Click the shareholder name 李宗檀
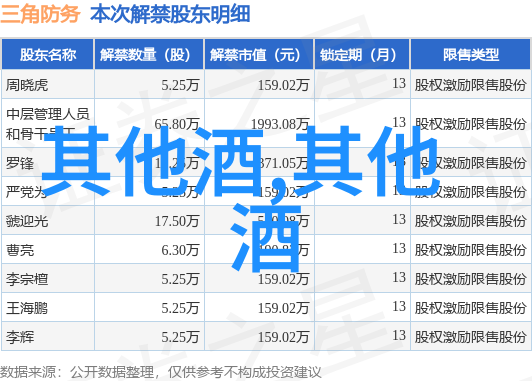Viewport: 532px width, 381px height. coord(27,279)
